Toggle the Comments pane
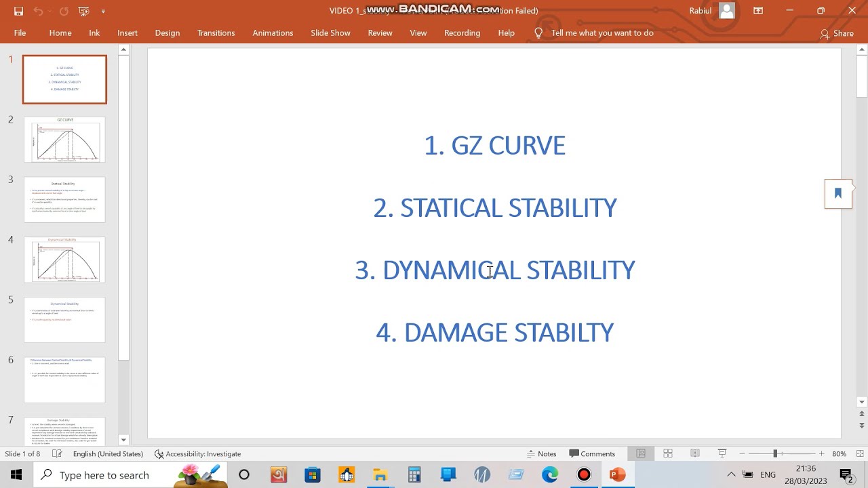The width and height of the screenshot is (868, 488). pos(592,453)
